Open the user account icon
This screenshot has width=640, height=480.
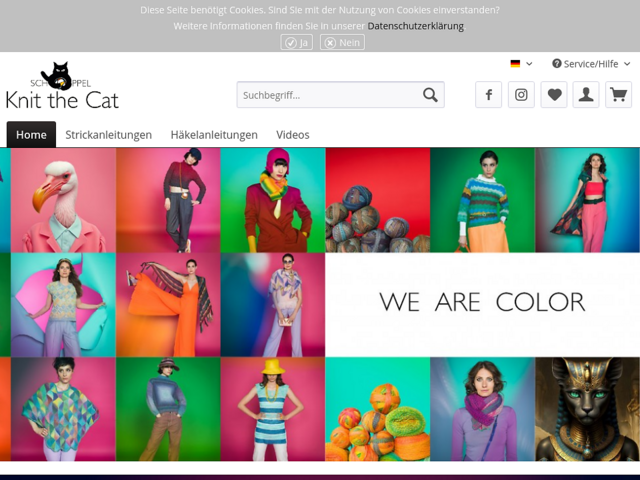[x=586, y=95]
